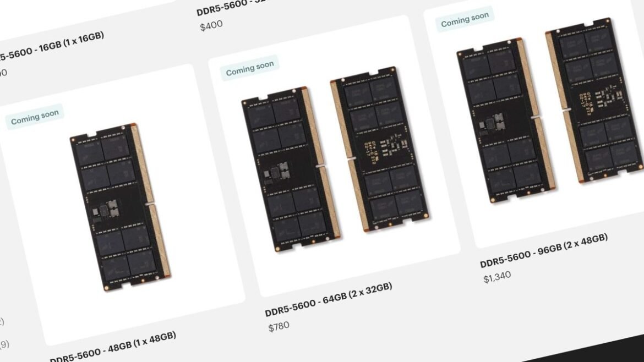The image size is (644, 362).
Task: Click the $1,340 price under 96GB kit
Action: [x=498, y=277]
